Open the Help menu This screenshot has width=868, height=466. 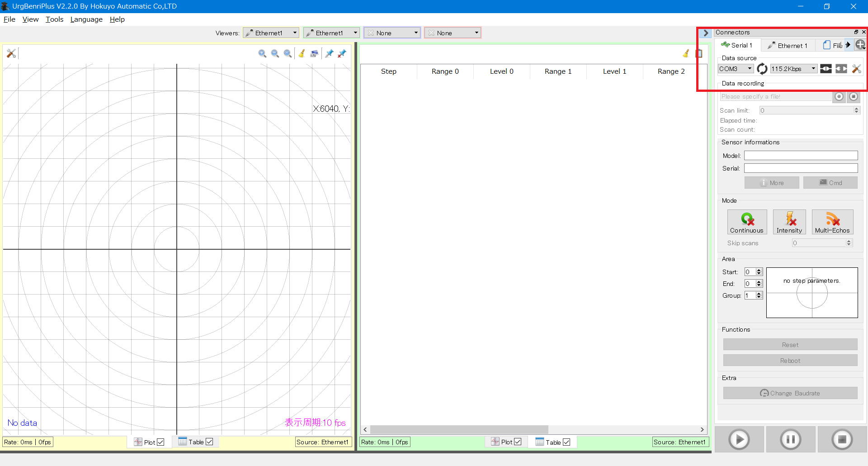[117, 19]
